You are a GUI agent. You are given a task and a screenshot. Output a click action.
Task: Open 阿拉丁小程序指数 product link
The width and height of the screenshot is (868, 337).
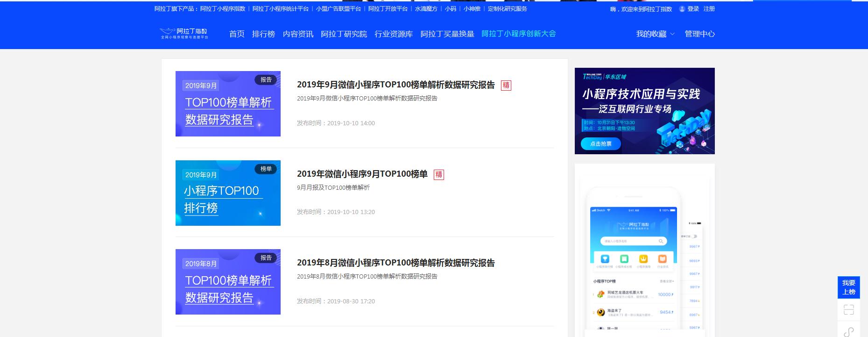tap(223, 9)
